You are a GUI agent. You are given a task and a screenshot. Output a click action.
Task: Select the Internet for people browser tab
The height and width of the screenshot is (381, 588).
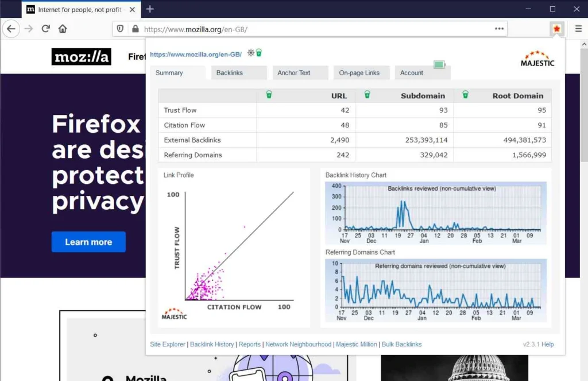pyautogui.click(x=81, y=9)
